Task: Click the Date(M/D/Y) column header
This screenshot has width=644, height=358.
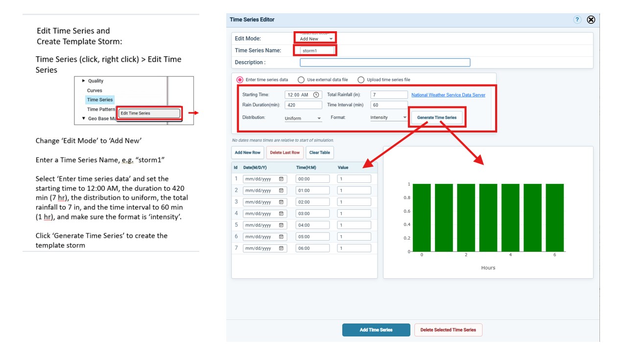Action: (255, 168)
